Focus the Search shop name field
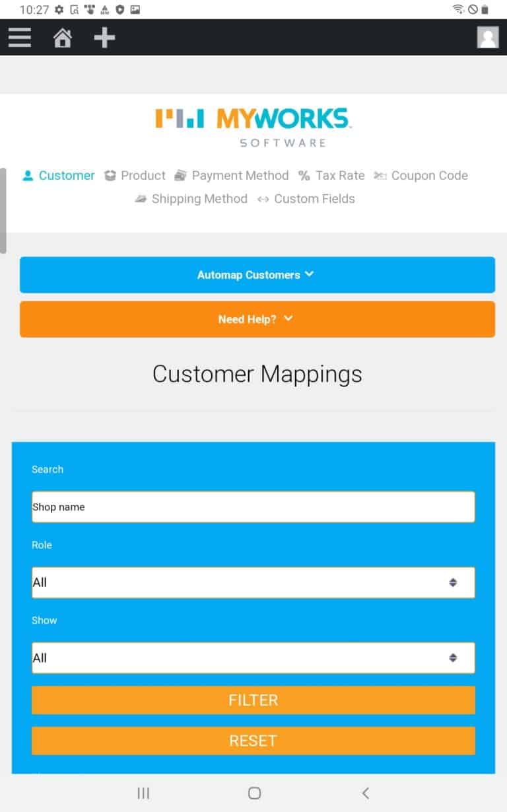507x812 pixels. point(253,507)
